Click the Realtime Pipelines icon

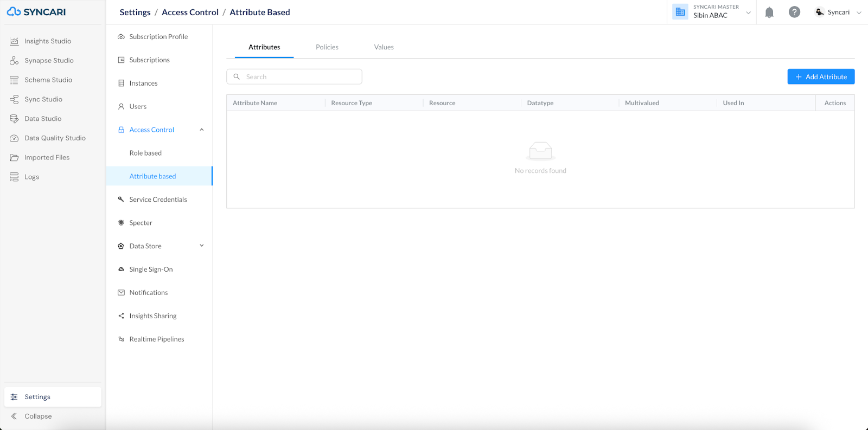[121, 339]
